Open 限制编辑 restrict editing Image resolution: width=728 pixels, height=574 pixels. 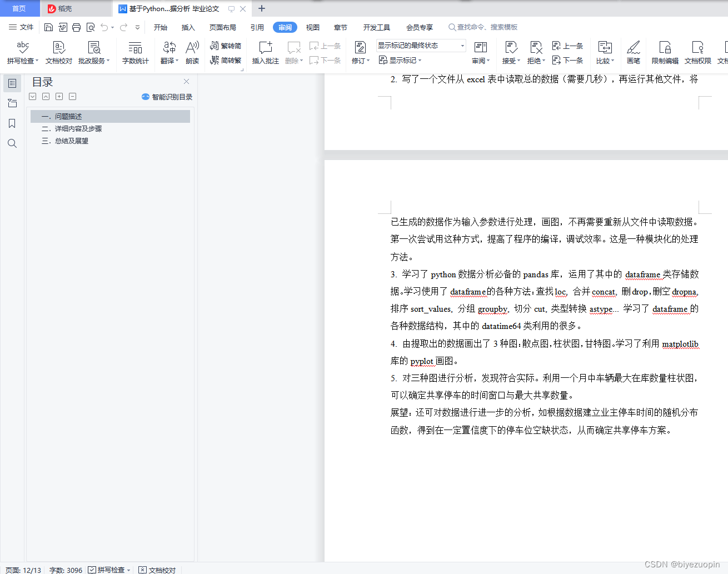[x=665, y=53]
